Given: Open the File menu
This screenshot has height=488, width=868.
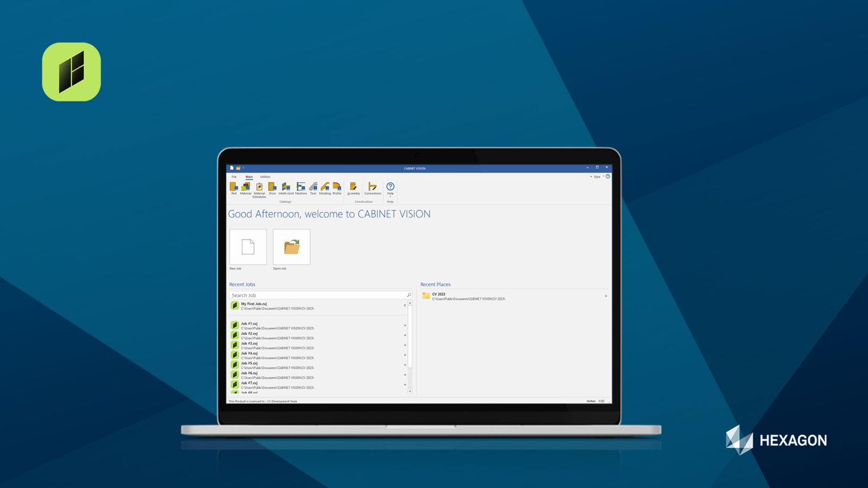Looking at the screenshot, I should [x=234, y=177].
